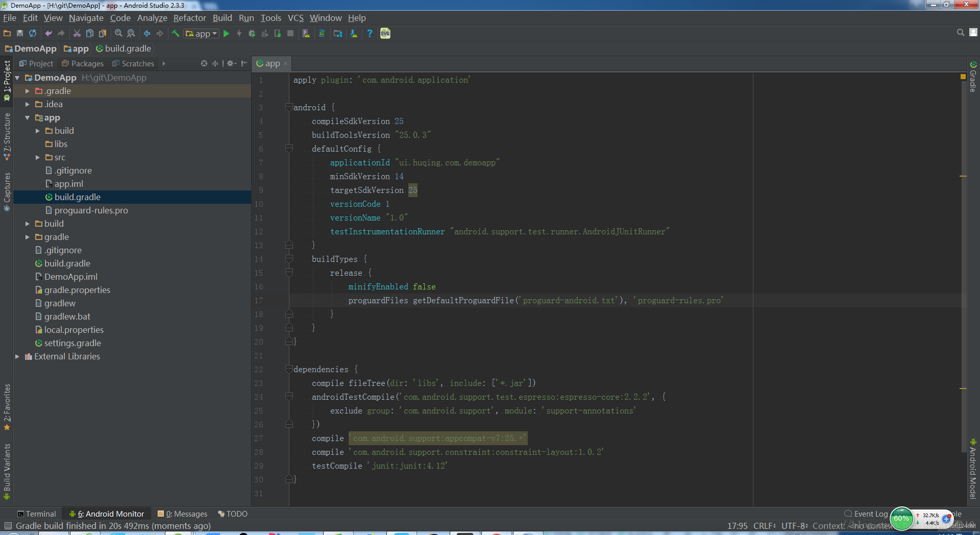Navigate Forward with the right arrow icon
The height and width of the screenshot is (535, 980).
(160, 33)
